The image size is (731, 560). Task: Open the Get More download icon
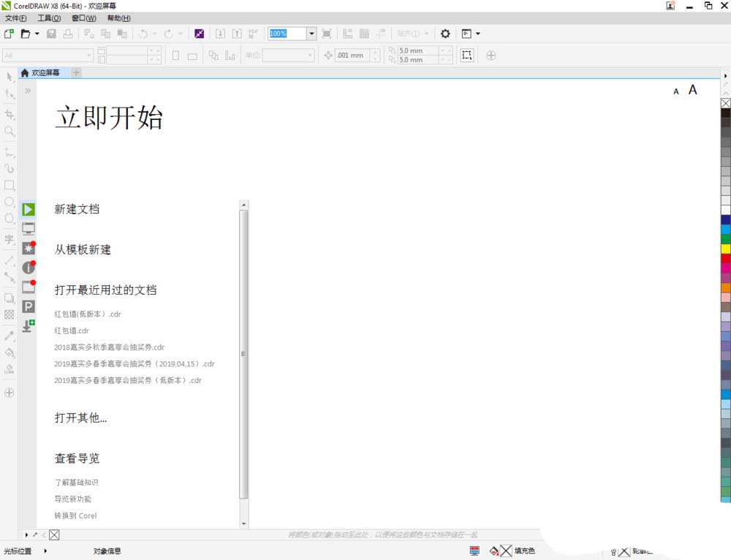click(29, 325)
